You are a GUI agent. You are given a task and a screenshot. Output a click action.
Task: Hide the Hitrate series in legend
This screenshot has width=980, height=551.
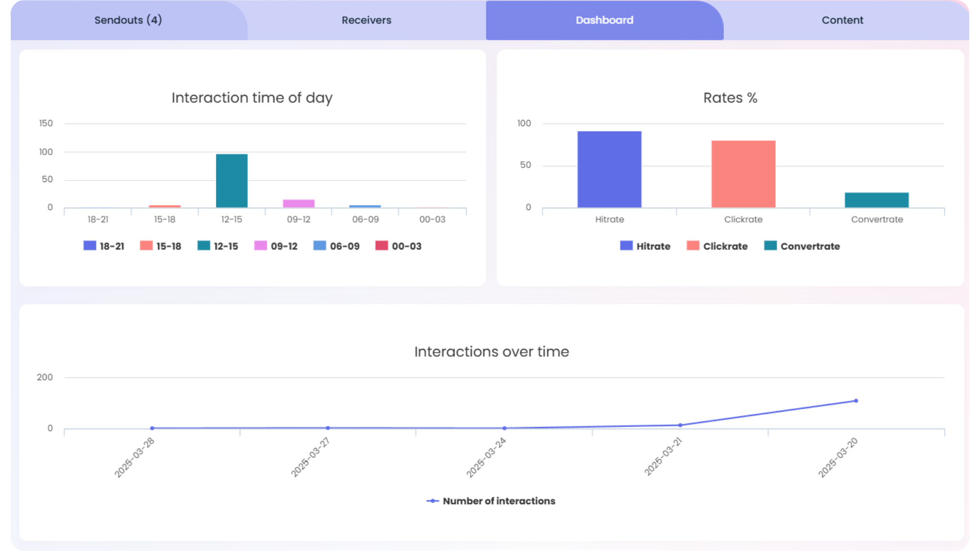pos(645,246)
